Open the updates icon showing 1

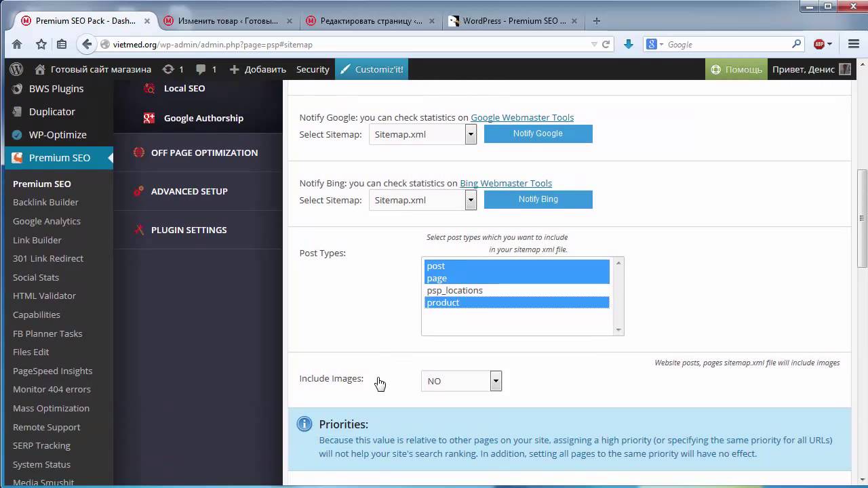tap(168, 69)
